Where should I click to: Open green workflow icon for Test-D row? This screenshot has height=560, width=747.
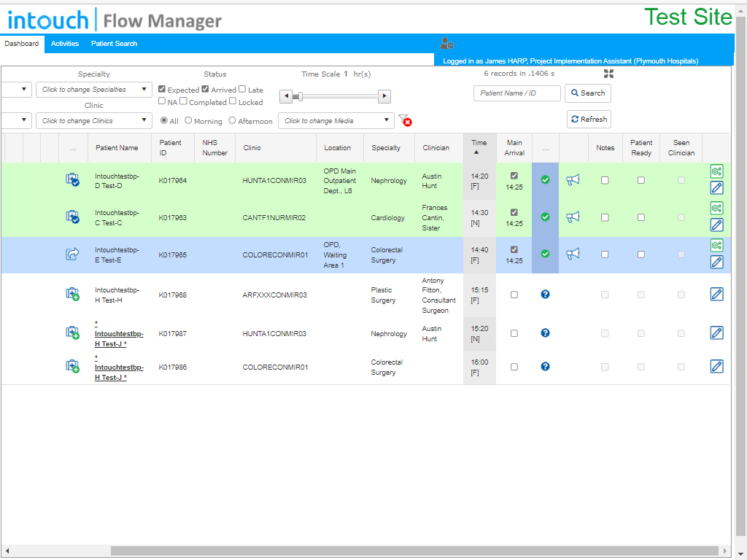[716, 171]
